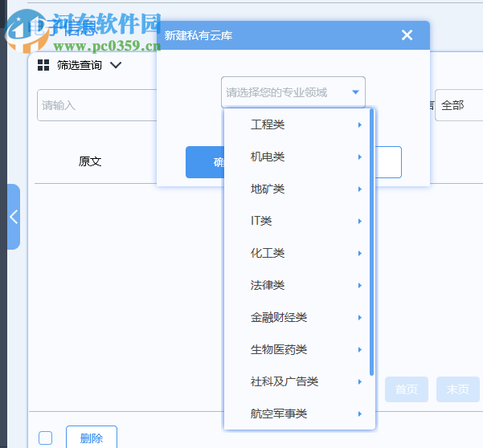The width and height of the screenshot is (483, 448).
Task: Click the 删除 button
Action: click(x=92, y=438)
